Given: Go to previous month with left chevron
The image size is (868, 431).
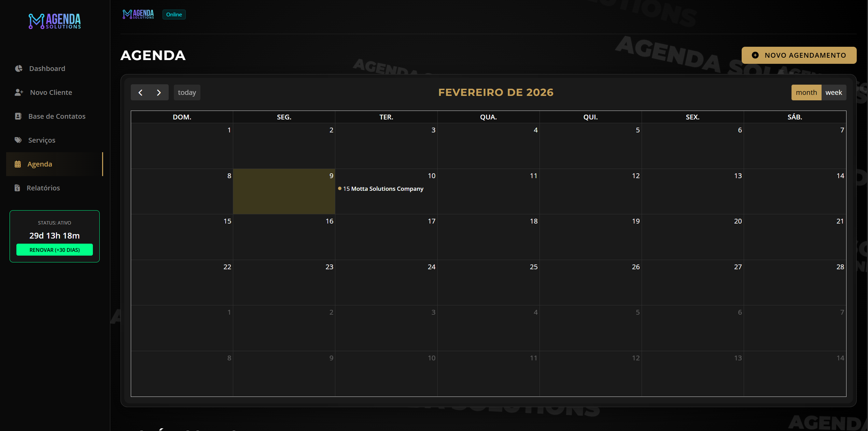Looking at the screenshot, I should (x=141, y=92).
